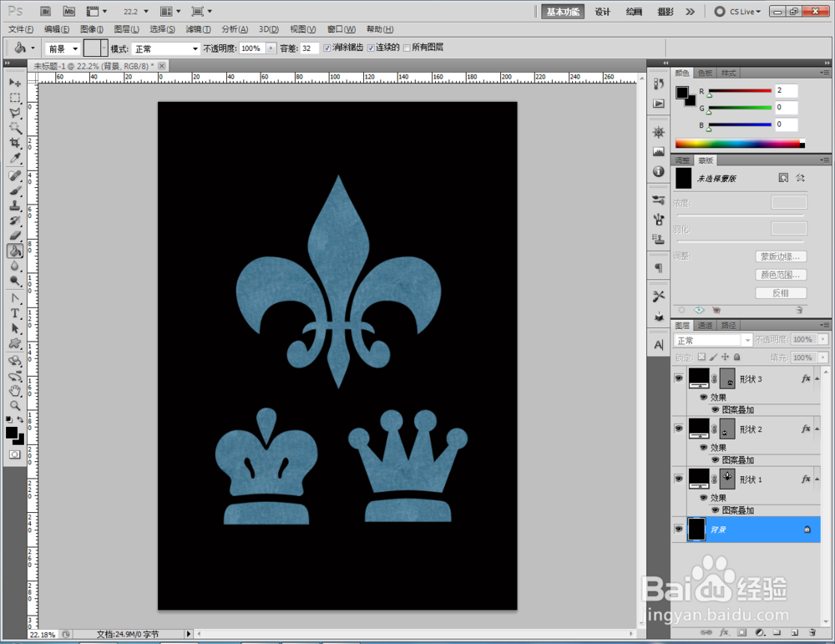This screenshot has height=644, width=835.
Task: Collapse effects of the 形状 2 layer
Action: pos(817,428)
